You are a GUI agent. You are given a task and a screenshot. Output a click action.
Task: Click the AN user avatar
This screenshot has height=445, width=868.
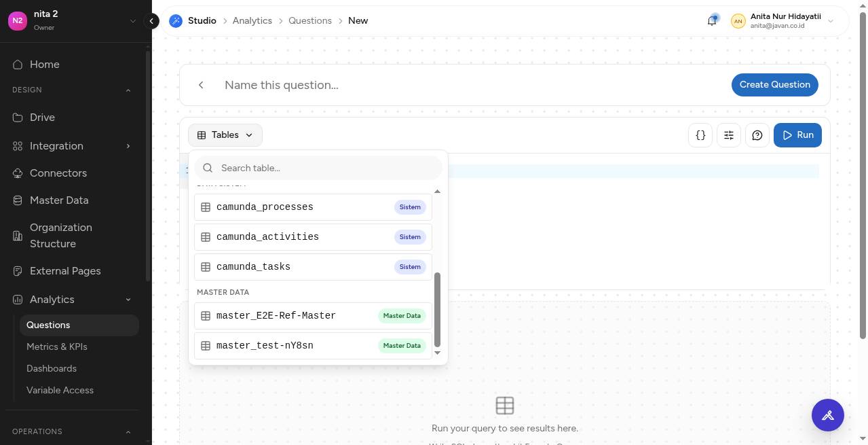[x=738, y=21]
